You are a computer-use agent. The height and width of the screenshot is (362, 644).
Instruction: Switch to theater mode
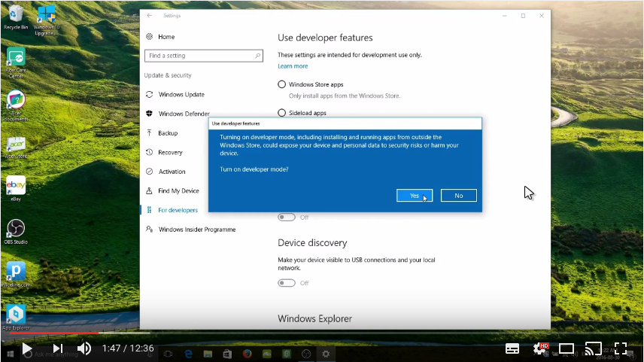(567, 349)
